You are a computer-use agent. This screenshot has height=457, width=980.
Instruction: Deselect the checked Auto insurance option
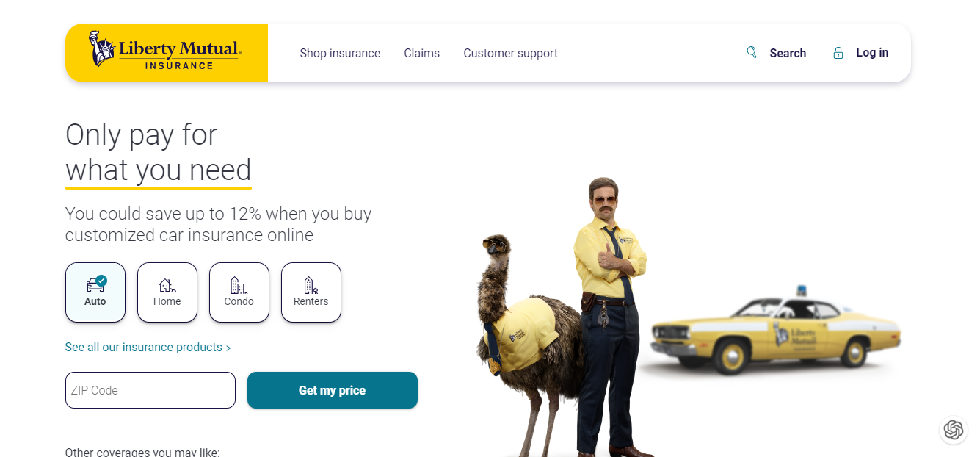[95, 292]
